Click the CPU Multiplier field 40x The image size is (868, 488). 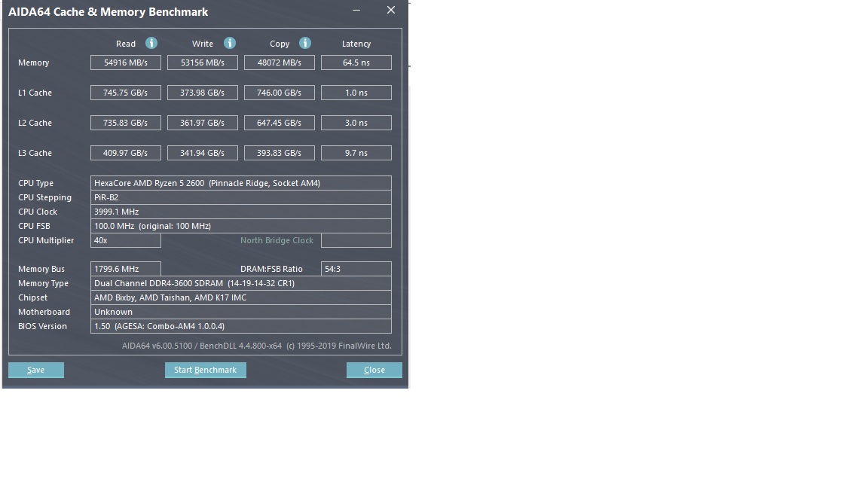[126, 241]
